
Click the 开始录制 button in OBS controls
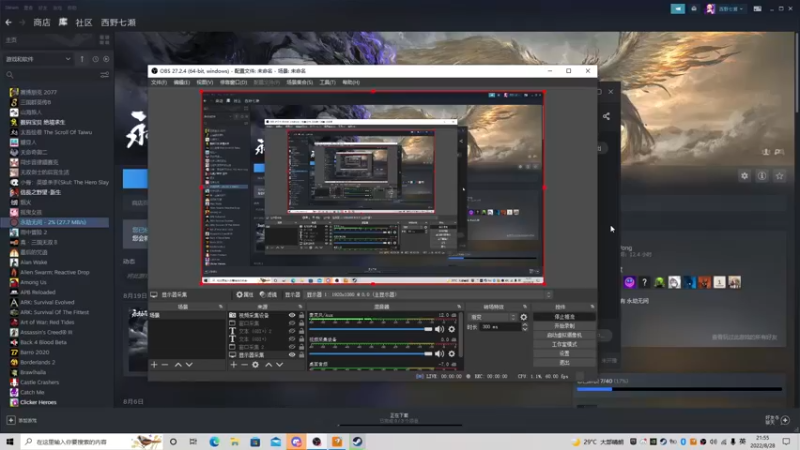tap(564, 326)
